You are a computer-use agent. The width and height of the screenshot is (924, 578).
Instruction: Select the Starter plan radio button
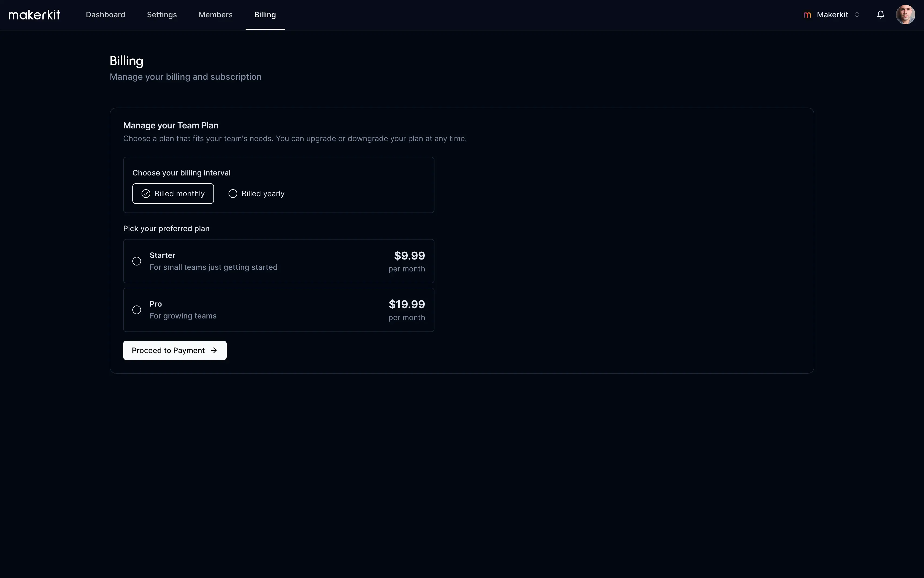pyautogui.click(x=136, y=261)
